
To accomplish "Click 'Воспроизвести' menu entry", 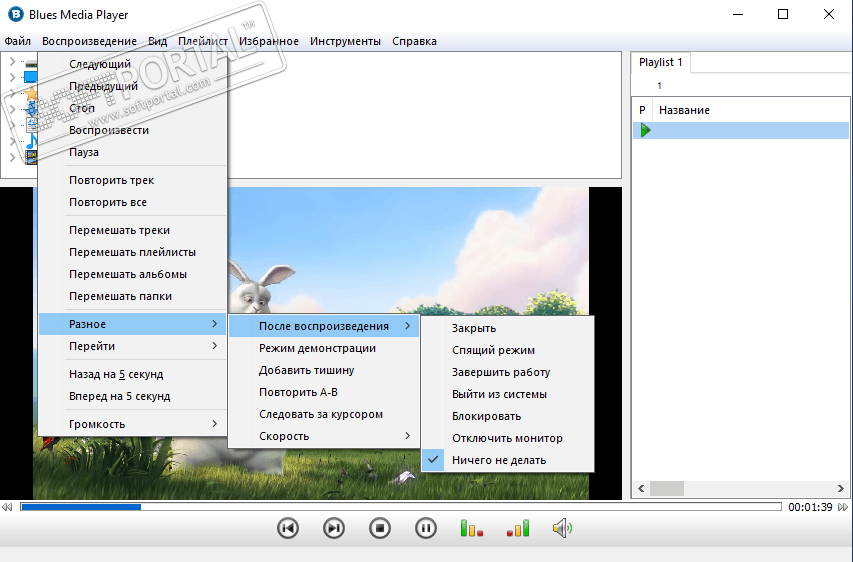I will click(133, 130).
